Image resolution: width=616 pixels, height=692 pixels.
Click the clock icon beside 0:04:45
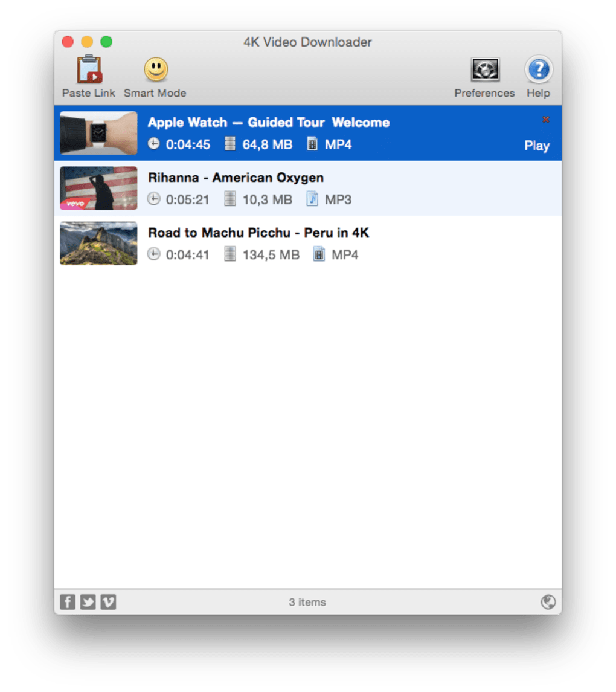tap(153, 144)
